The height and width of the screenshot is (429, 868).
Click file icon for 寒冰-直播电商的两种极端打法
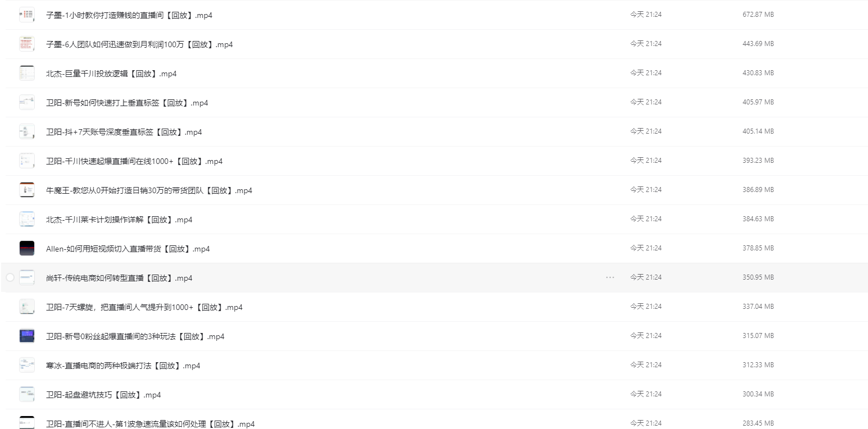26,365
